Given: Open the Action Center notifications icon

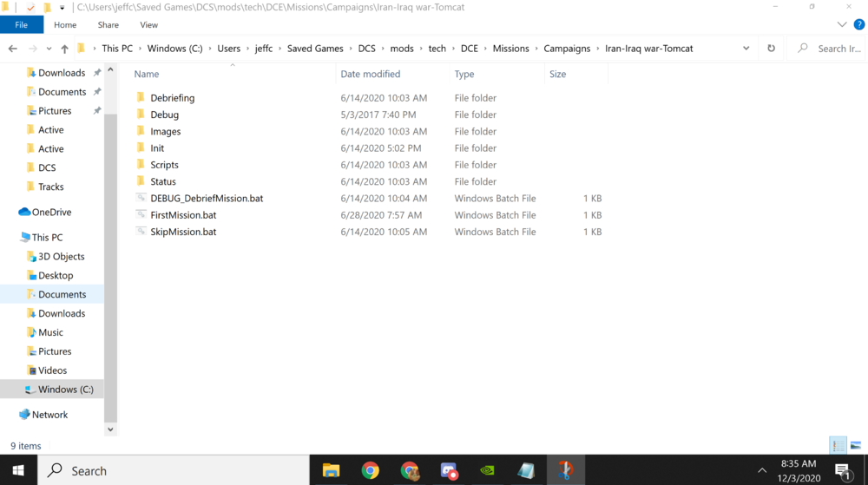Looking at the screenshot, I should tap(843, 471).
